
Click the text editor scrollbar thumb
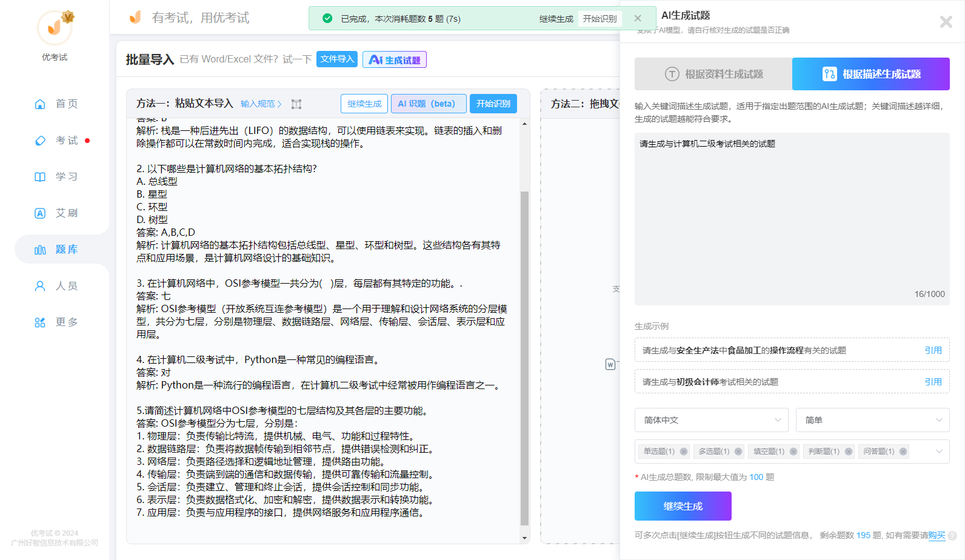click(524, 358)
